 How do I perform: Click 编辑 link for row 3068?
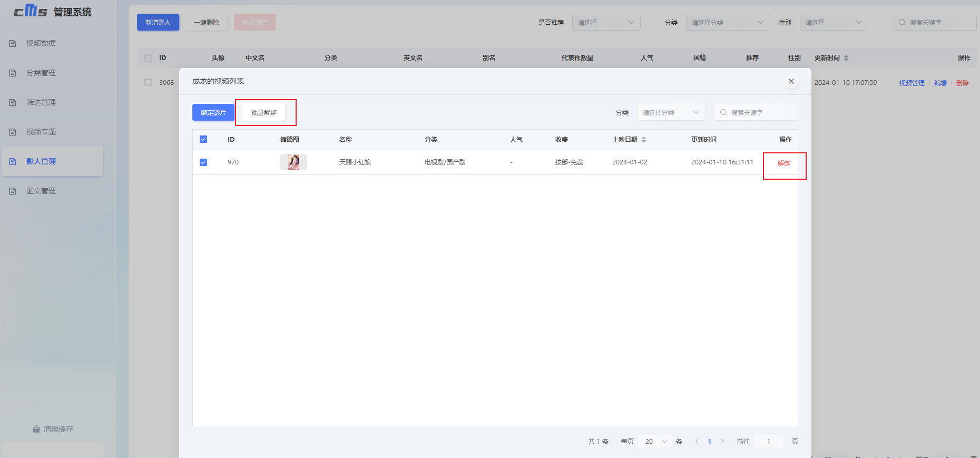[x=940, y=83]
